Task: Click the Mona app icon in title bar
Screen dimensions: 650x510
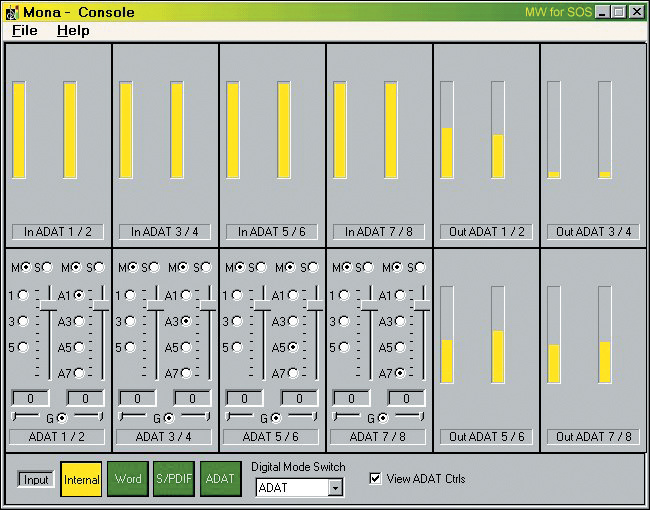Action: [12, 12]
